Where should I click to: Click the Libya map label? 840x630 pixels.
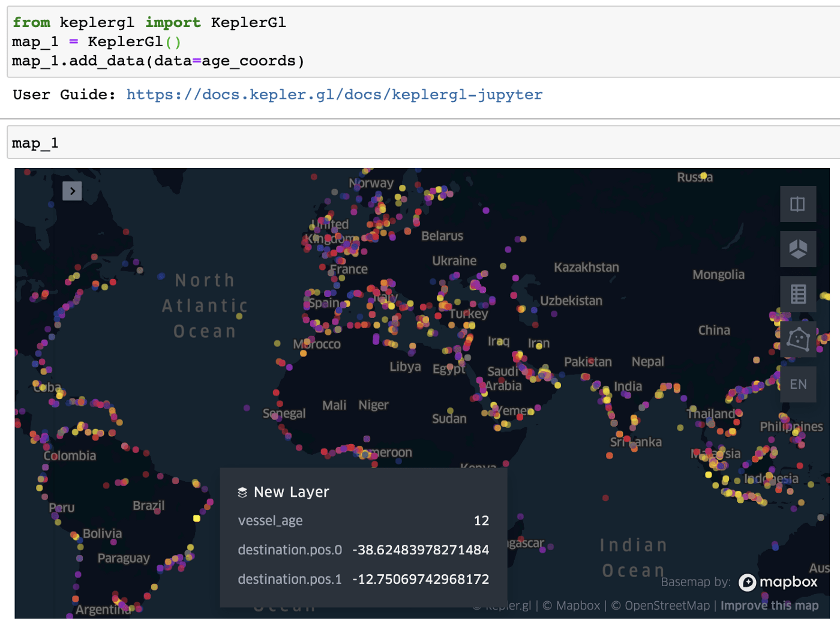pos(405,367)
